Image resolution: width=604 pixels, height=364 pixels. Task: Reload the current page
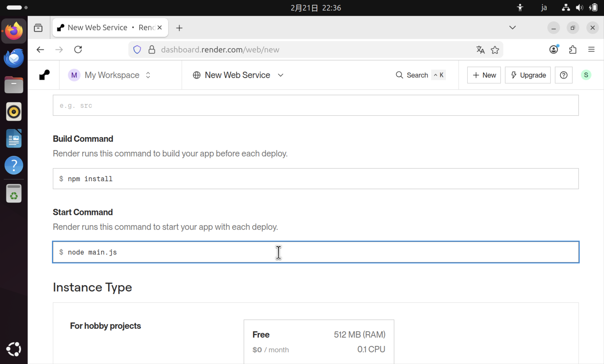(x=78, y=50)
